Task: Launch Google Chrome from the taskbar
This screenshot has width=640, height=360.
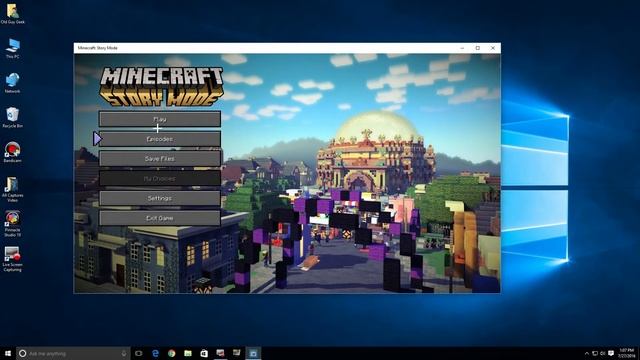Action: click(x=171, y=353)
